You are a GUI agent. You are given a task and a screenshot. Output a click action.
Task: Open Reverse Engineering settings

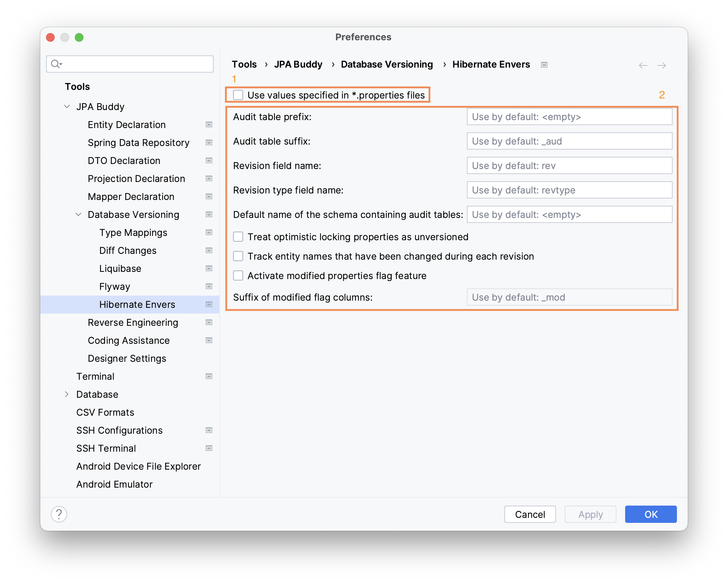[x=133, y=322]
